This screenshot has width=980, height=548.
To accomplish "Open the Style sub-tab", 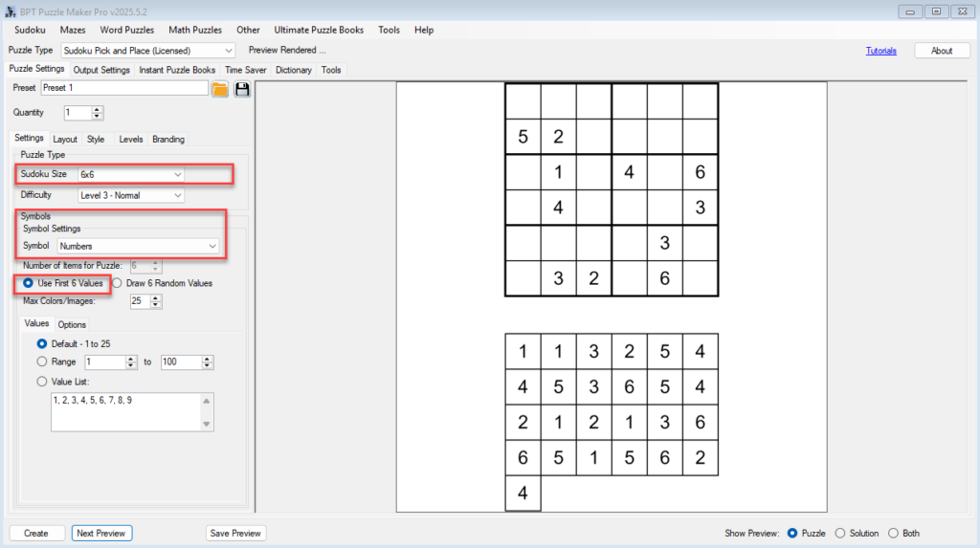I will click(x=96, y=140).
